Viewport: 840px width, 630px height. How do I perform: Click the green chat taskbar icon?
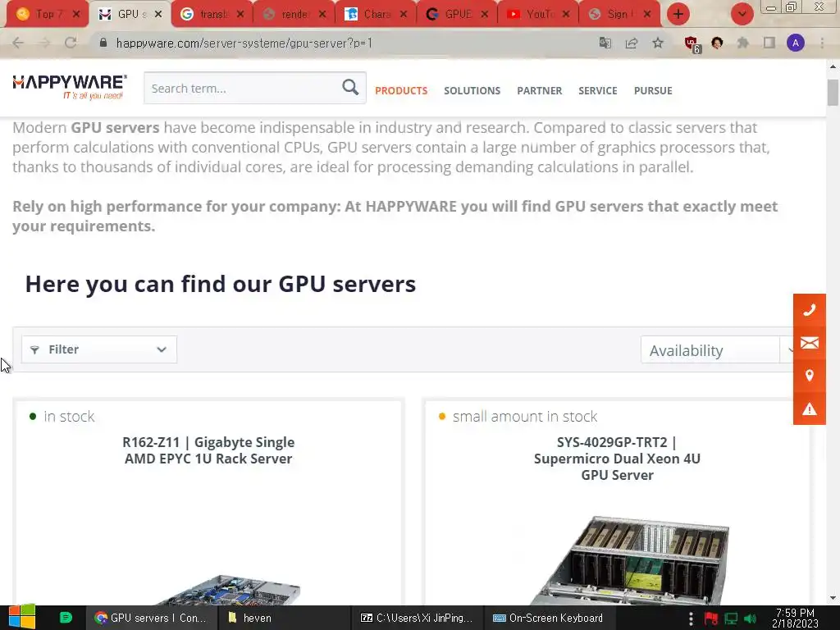[66, 618]
